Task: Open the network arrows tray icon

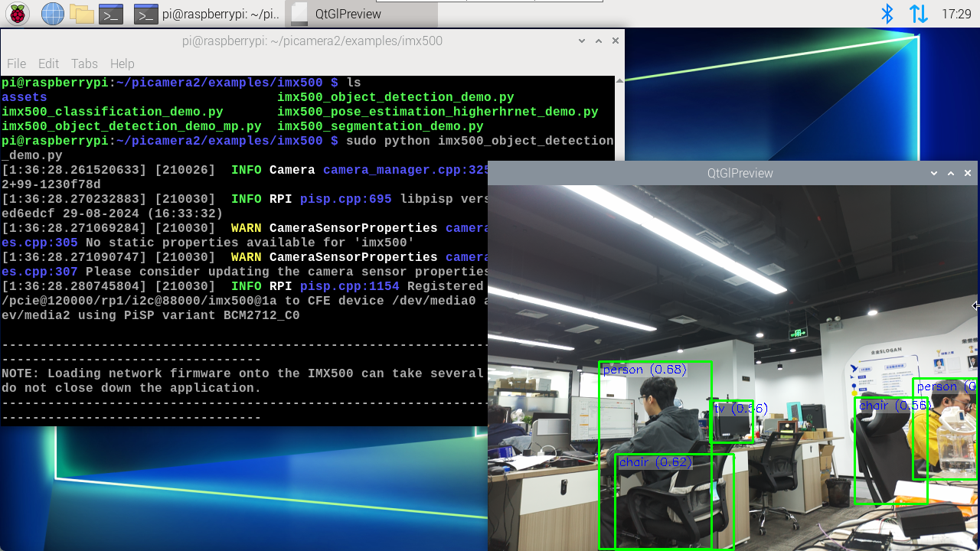Action: pyautogui.click(x=918, y=14)
